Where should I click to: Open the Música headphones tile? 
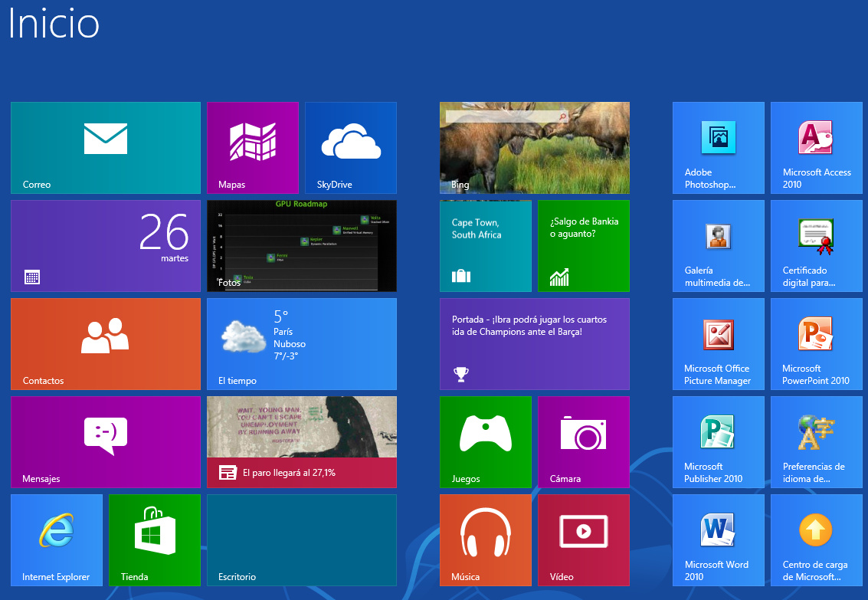click(x=486, y=540)
